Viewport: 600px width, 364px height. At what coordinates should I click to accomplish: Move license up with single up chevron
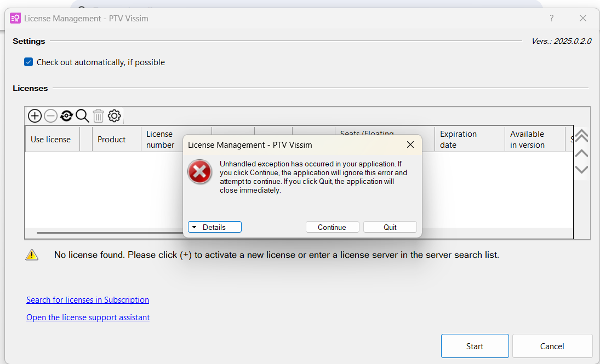click(581, 153)
